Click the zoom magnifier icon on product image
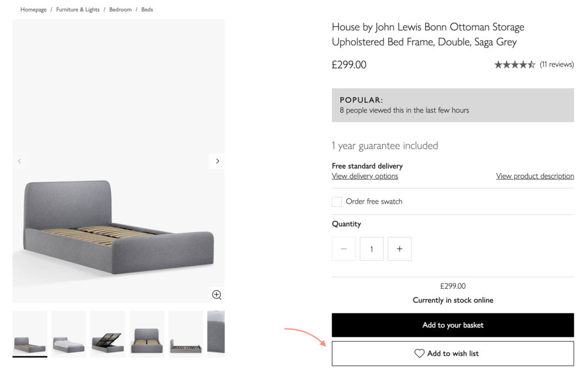 pos(216,295)
